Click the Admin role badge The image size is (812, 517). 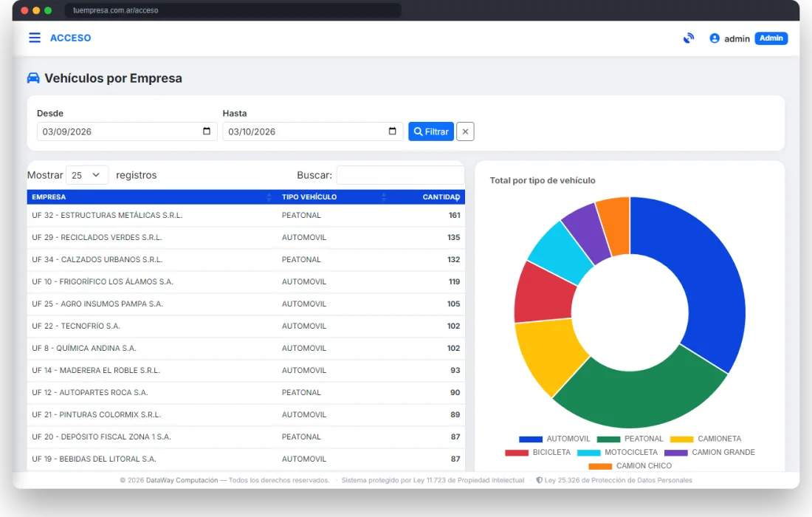pos(771,38)
